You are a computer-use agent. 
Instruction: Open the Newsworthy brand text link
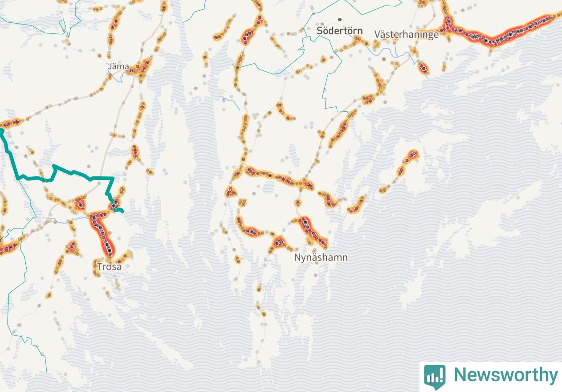click(505, 375)
